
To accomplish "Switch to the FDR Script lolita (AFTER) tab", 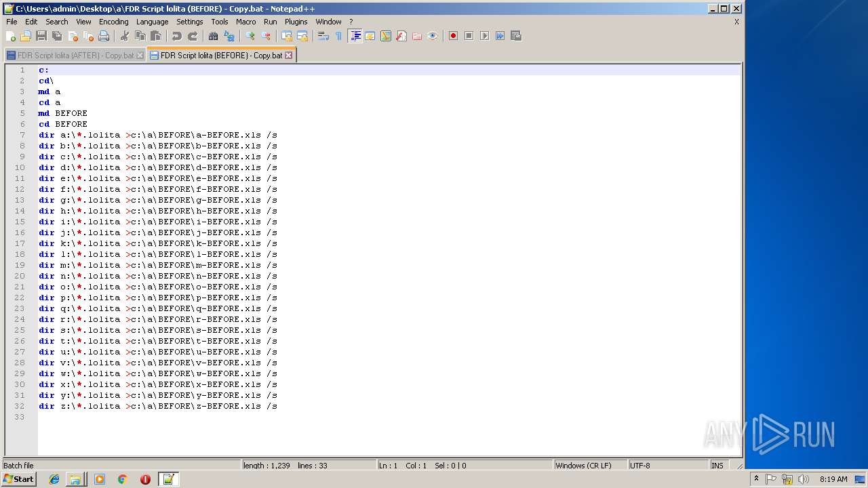I will click(75, 56).
